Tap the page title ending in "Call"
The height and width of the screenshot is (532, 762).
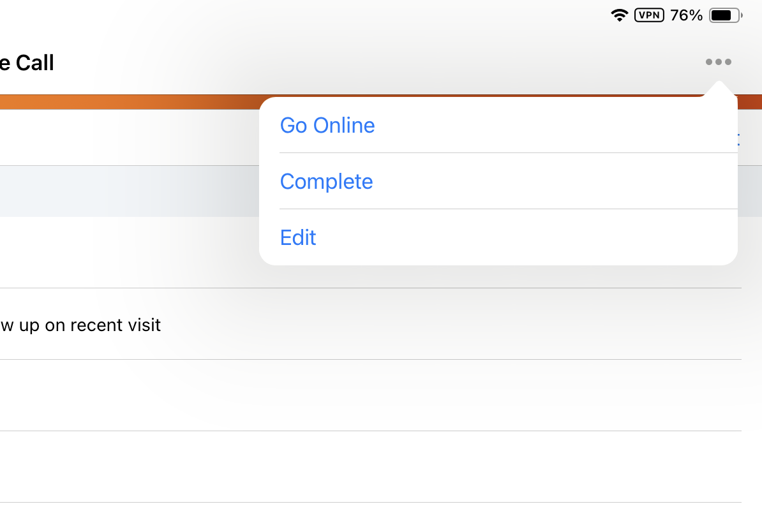tap(27, 63)
